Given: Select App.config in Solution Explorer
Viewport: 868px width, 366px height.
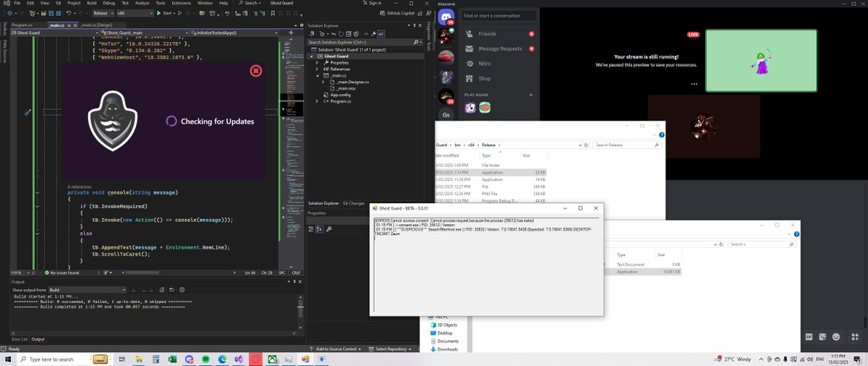Looking at the screenshot, I should coord(340,95).
